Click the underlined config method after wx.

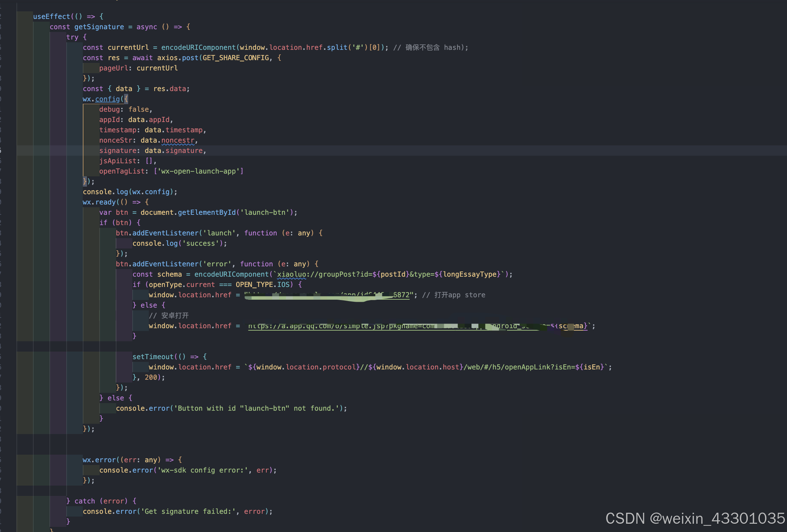click(x=107, y=99)
